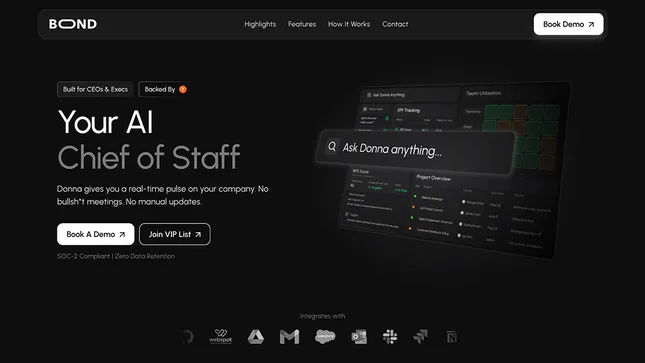Click the Outlook integration logo
Image resolution: width=645 pixels, height=363 pixels.
tap(359, 337)
